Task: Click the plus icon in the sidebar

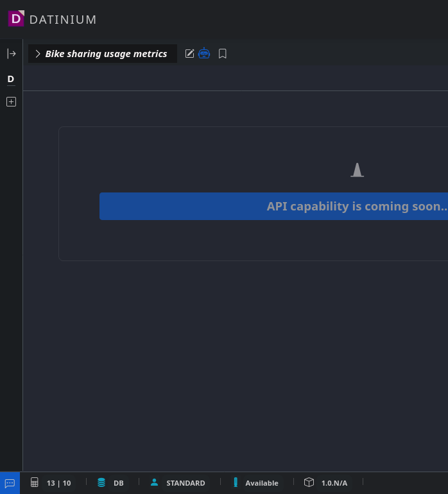Action: coord(11,101)
